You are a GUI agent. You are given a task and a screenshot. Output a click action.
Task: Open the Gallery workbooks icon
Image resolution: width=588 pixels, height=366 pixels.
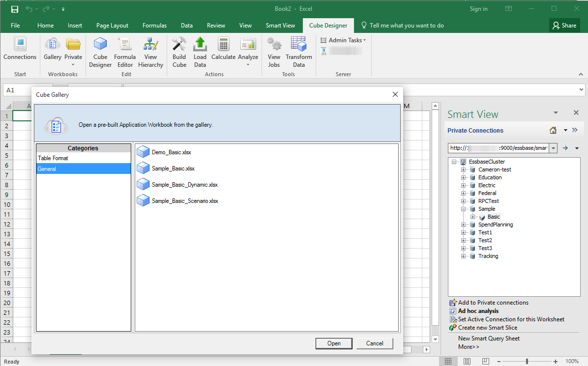pyautogui.click(x=53, y=49)
